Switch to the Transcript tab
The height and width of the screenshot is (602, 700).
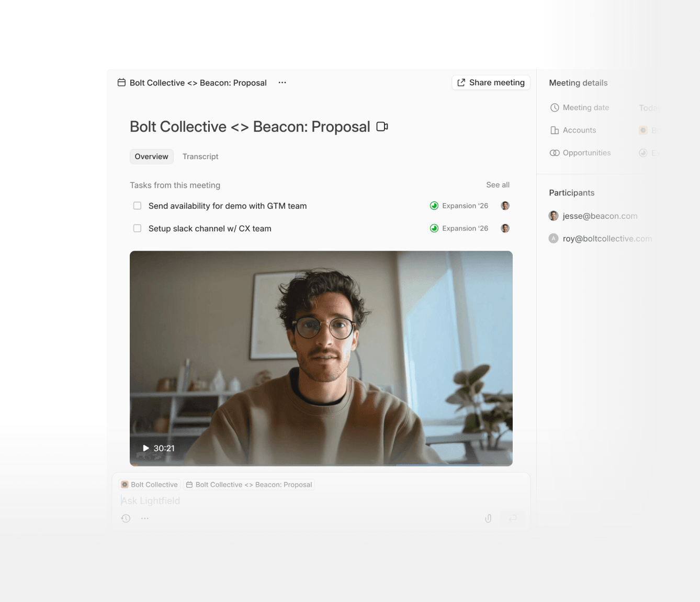pyautogui.click(x=200, y=157)
